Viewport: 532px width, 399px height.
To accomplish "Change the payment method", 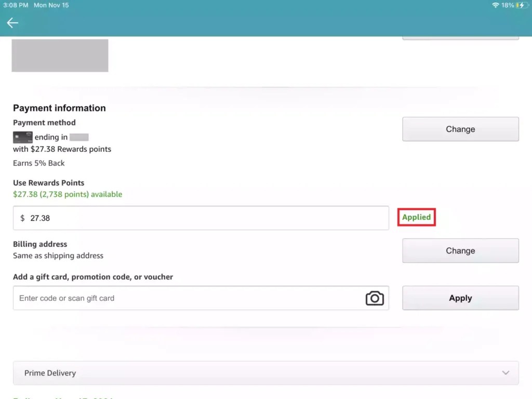I will click(460, 129).
